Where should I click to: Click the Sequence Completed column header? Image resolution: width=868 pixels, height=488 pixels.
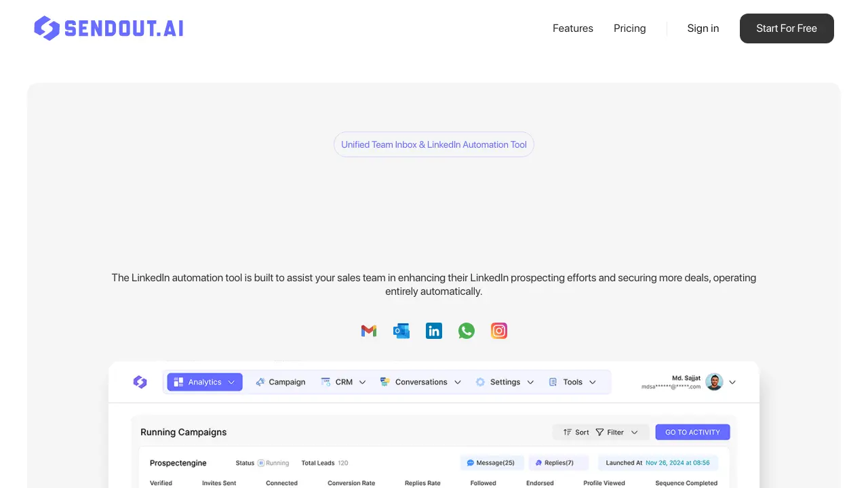(686, 483)
